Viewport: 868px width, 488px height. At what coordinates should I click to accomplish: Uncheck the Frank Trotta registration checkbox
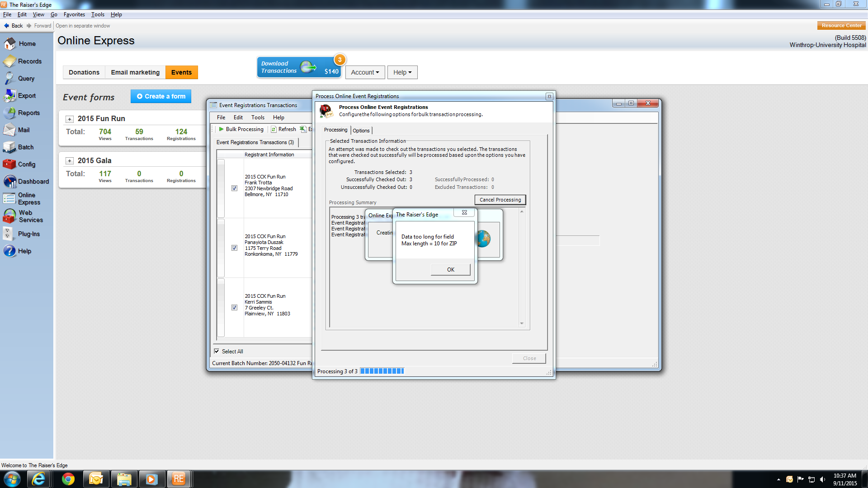[234, 188]
